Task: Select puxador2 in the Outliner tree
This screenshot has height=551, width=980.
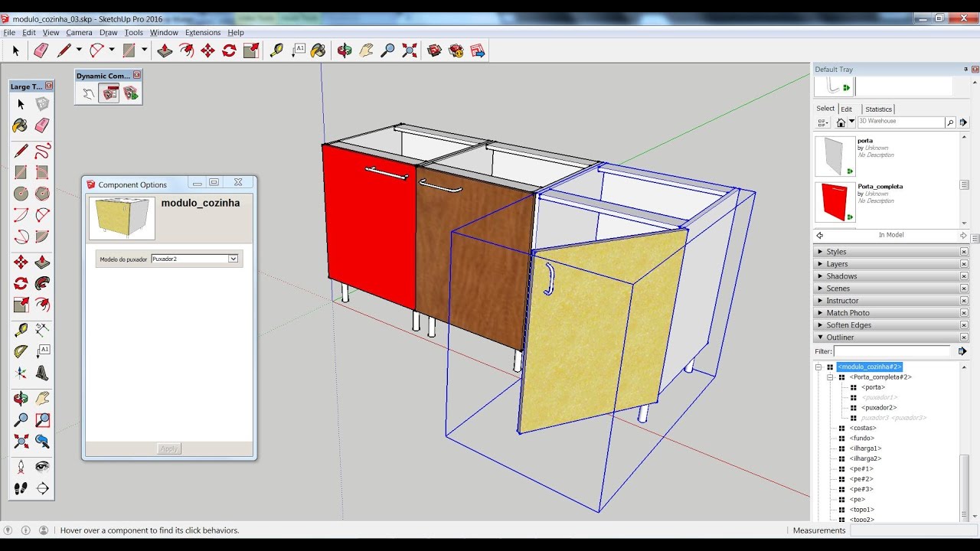Action: [x=878, y=408]
